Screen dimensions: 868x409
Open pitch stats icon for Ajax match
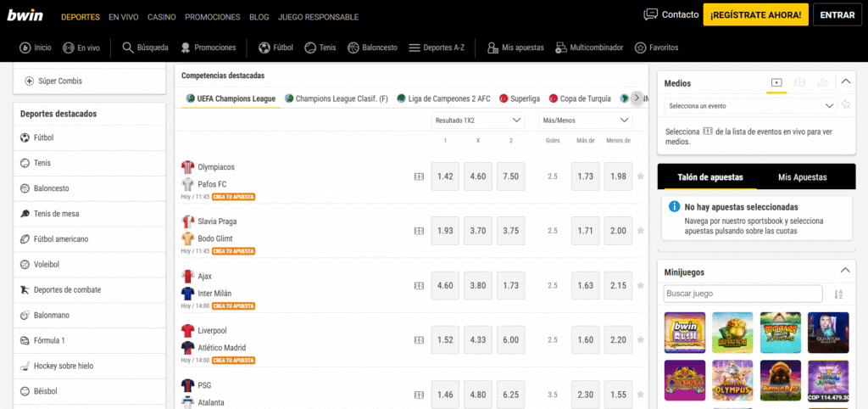(x=419, y=285)
